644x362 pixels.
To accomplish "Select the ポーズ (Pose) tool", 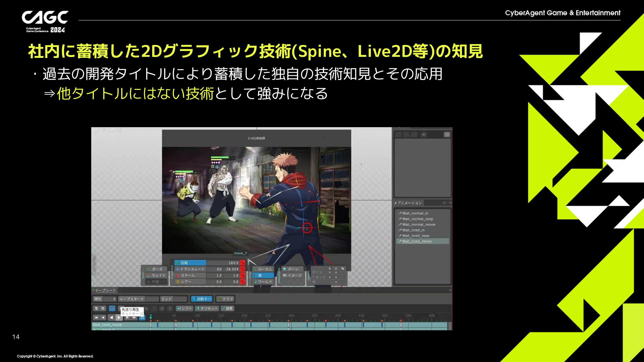I will pos(156,269).
